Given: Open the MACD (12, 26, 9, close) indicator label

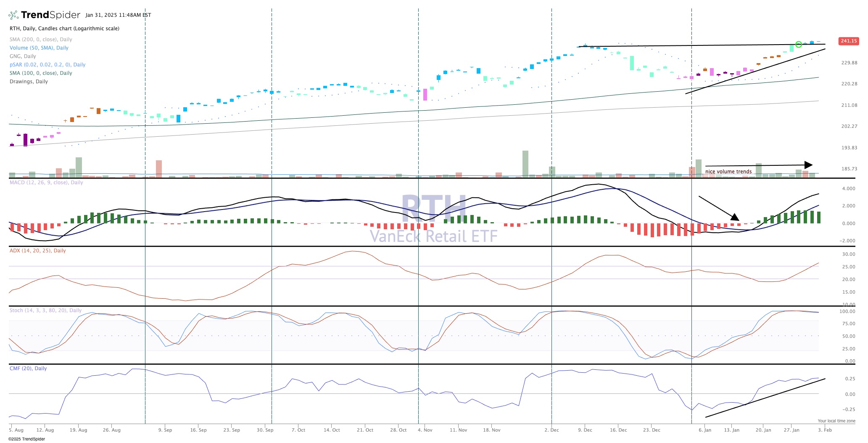Looking at the screenshot, I should [46, 183].
